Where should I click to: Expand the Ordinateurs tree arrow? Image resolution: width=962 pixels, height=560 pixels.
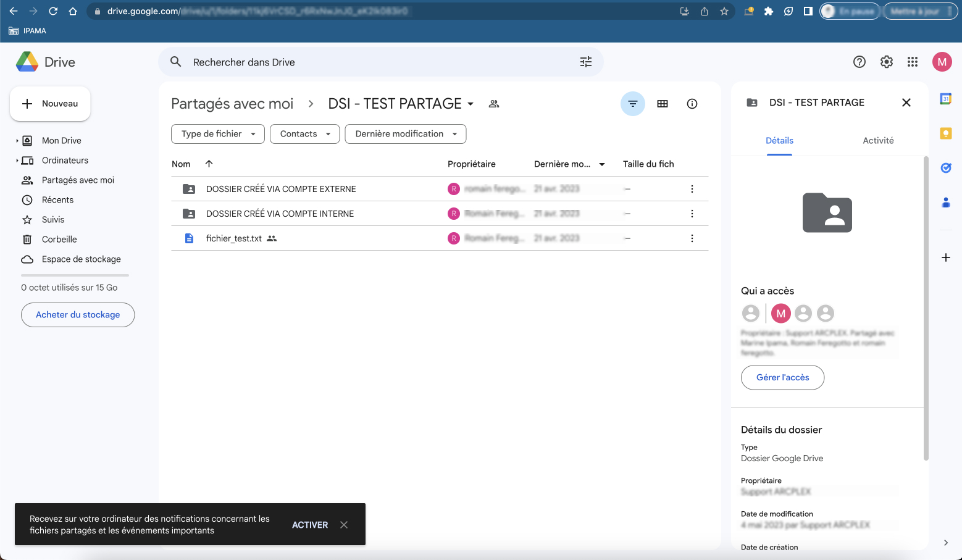pyautogui.click(x=17, y=161)
